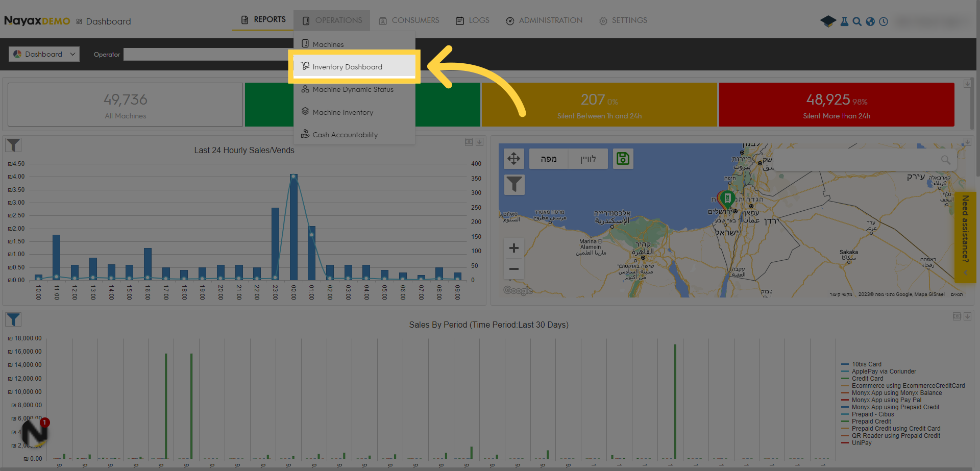980x471 pixels.
Task: Open the REPORTS menu
Action: [x=263, y=20]
